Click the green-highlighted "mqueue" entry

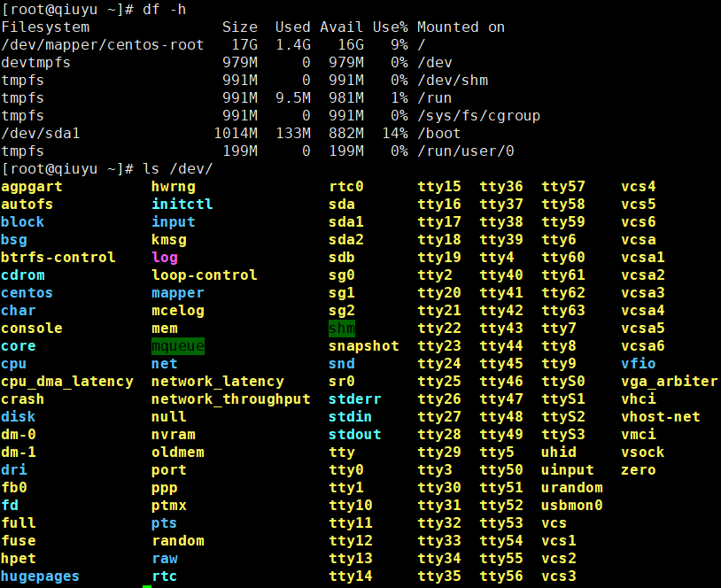(x=178, y=346)
